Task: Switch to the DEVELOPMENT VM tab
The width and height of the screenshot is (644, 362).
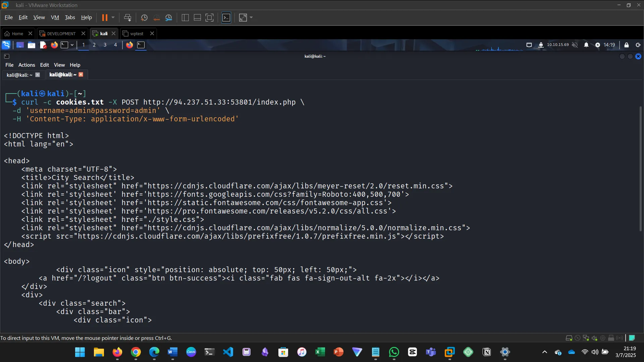Action: tap(61, 34)
